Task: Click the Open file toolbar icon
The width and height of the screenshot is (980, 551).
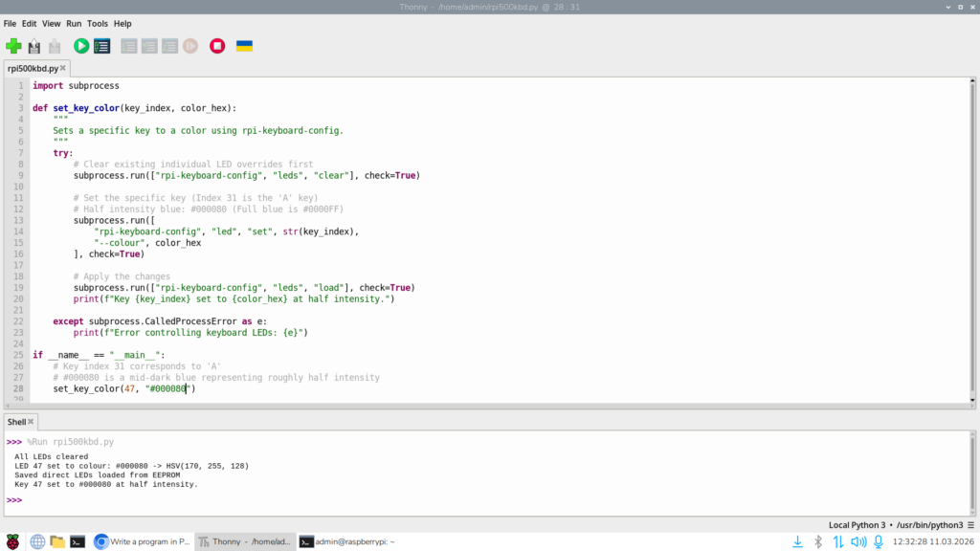Action: pyautogui.click(x=34, y=45)
